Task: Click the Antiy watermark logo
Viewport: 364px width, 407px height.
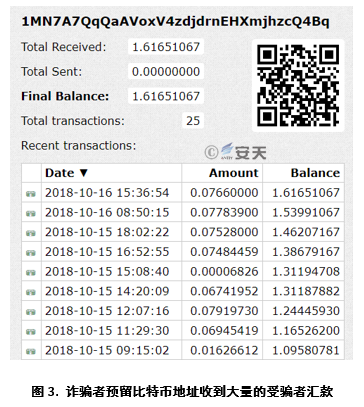Action: 235,152
